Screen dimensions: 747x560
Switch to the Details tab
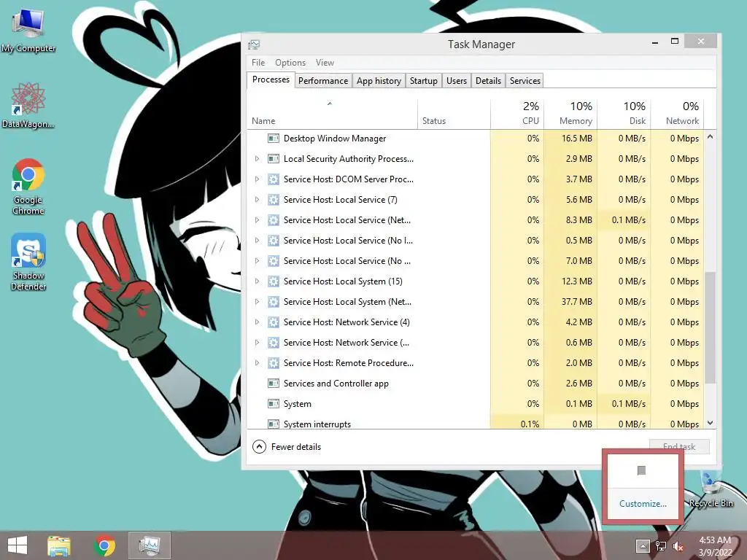[488, 81]
